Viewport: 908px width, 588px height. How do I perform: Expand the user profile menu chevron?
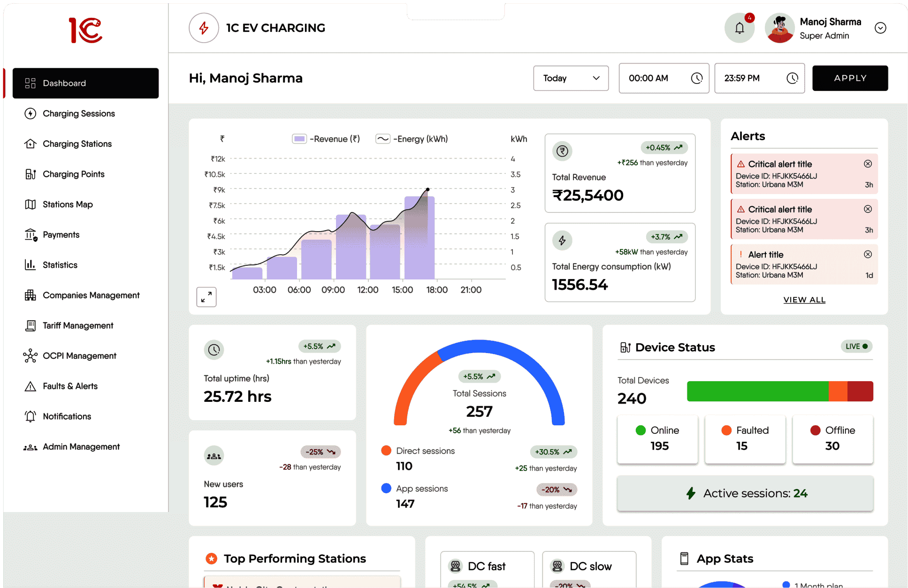tap(880, 28)
